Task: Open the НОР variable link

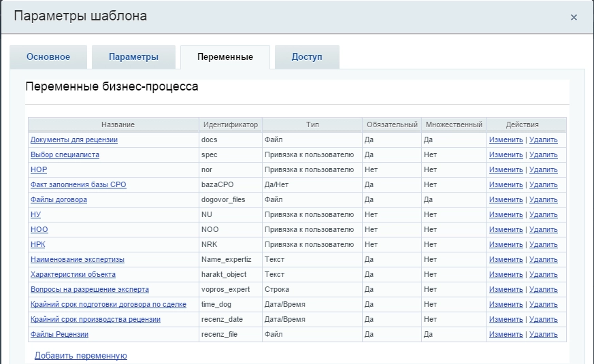Action: pos(39,170)
